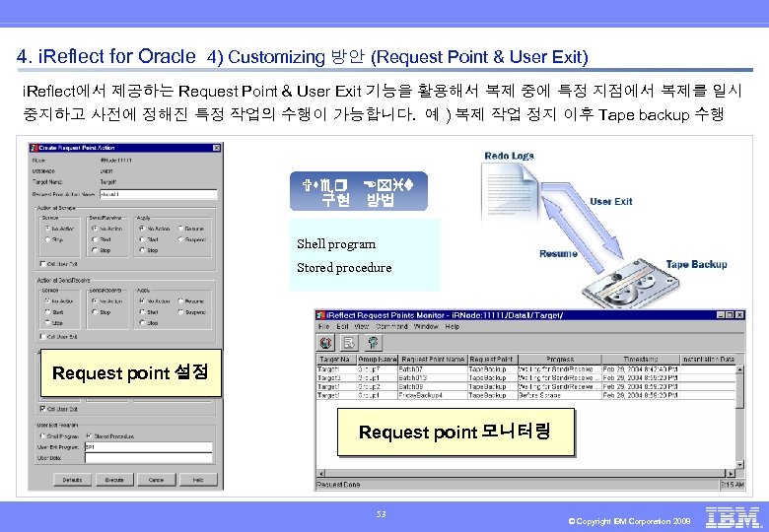Image resolution: width=769 pixels, height=532 pixels.
Task: Click the Execute button
Action: 114,480
